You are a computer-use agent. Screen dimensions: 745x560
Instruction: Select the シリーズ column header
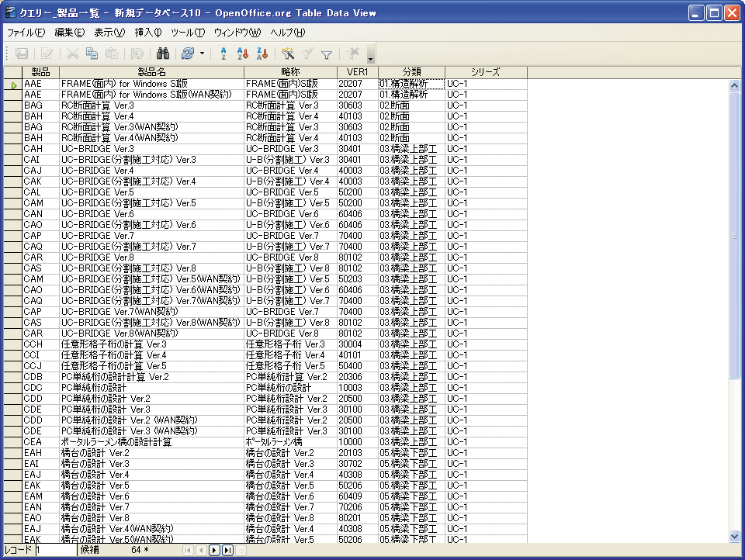[486, 72]
